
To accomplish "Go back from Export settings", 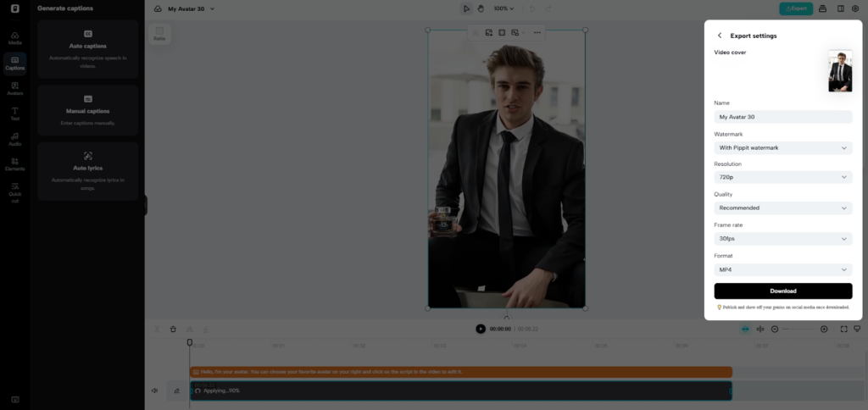I will tap(720, 36).
